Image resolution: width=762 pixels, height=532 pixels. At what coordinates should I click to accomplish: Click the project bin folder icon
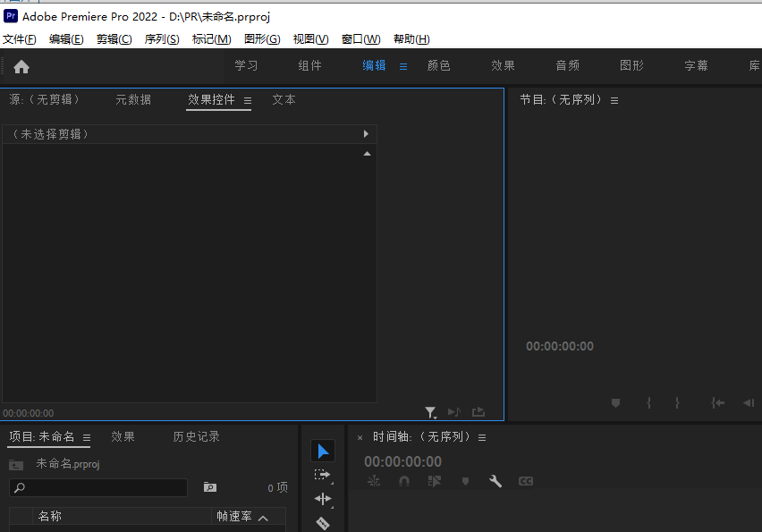pos(16,465)
